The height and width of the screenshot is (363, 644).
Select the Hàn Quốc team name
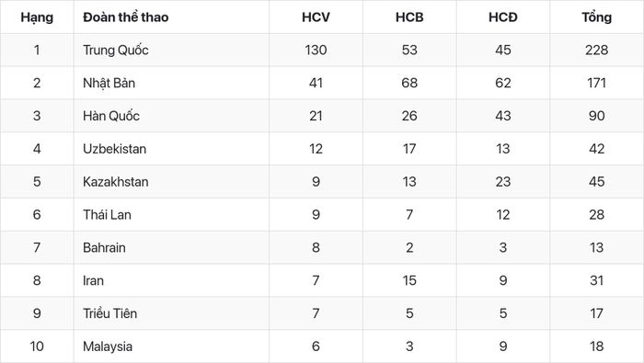tap(111, 116)
